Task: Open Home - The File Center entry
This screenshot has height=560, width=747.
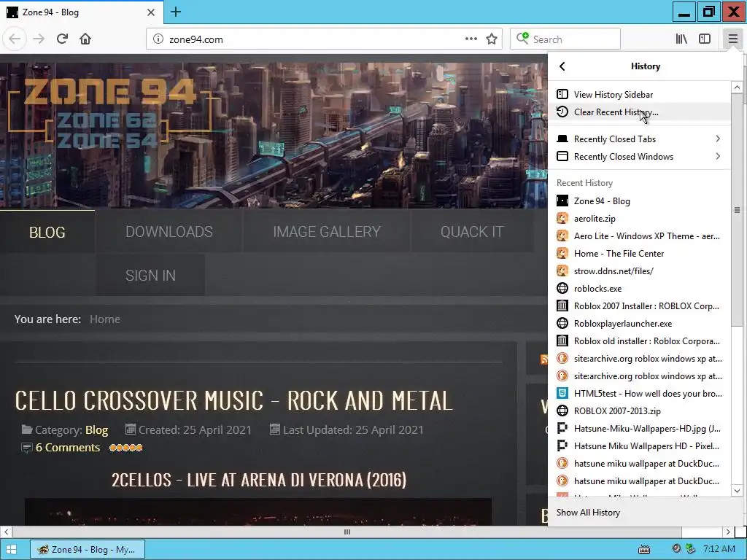Action: pos(639,253)
